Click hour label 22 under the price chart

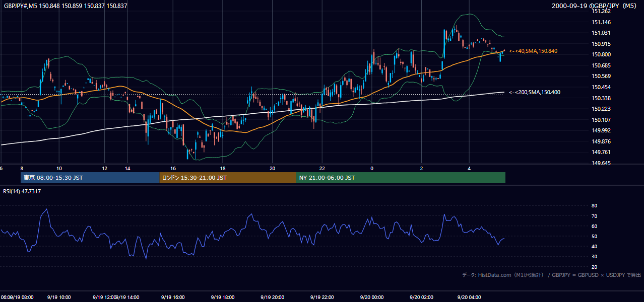click(x=322, y=168)
